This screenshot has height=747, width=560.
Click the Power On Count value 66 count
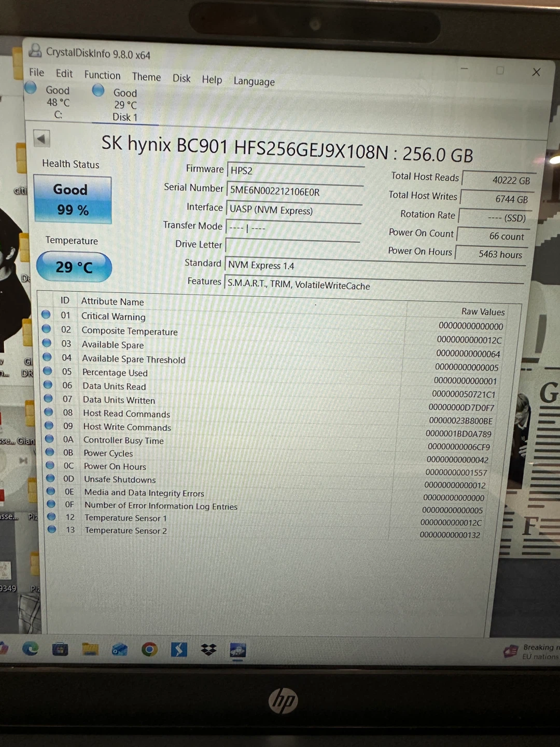click(x=493, y=236)
